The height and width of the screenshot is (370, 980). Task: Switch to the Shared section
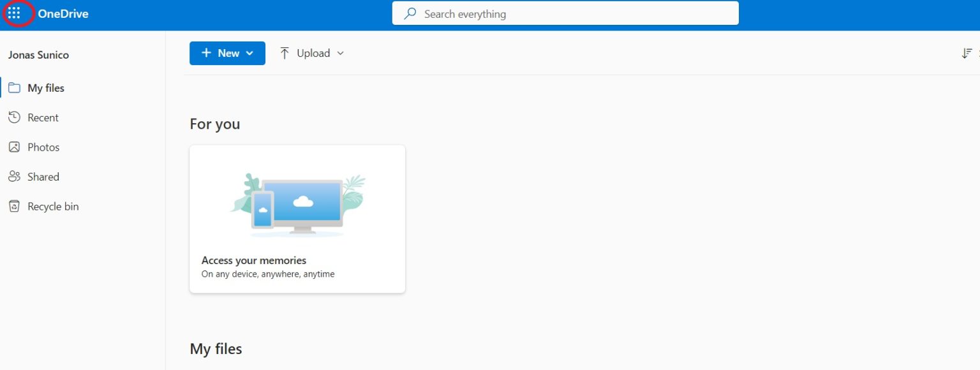pos(43,176)
